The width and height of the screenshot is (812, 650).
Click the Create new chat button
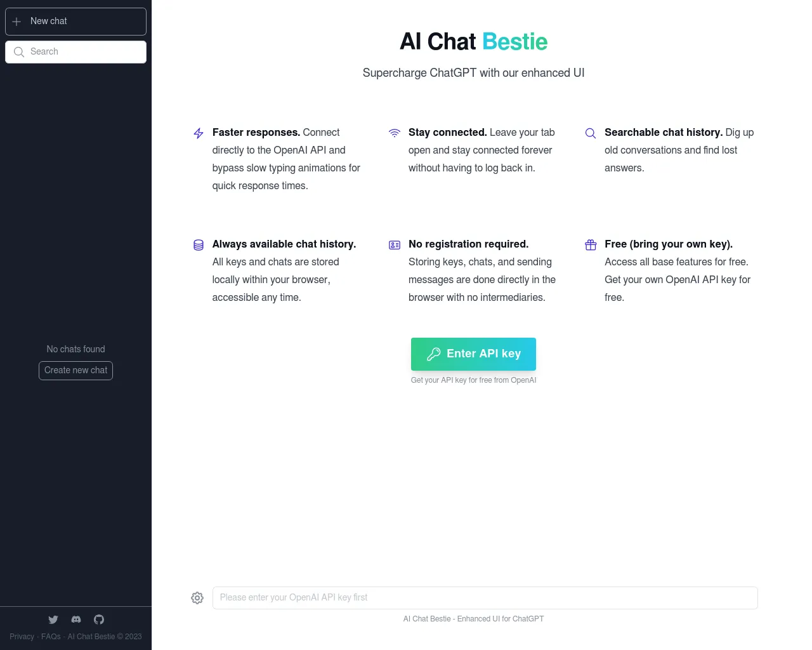75,370
